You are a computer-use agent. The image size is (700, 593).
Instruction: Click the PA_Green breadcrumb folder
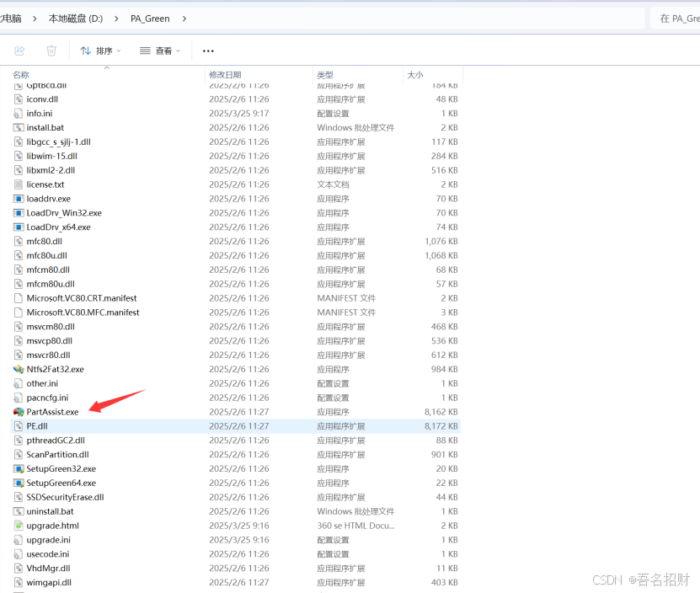click(x=150, y=19)
